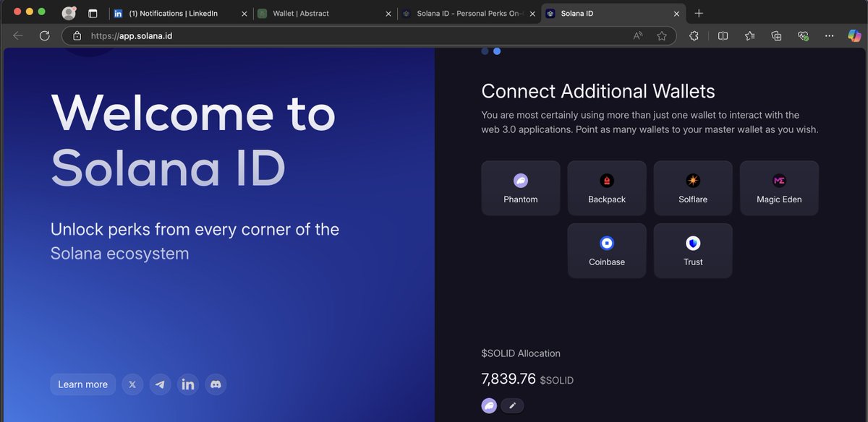Viewport: 868px width, 422px height.
Task: Click the Phantom avatar below $SOLID allocation
Action: (489, 405)
